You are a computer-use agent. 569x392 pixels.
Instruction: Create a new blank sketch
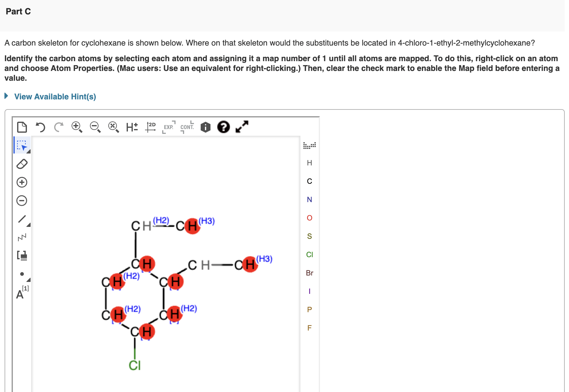(22, 127)
